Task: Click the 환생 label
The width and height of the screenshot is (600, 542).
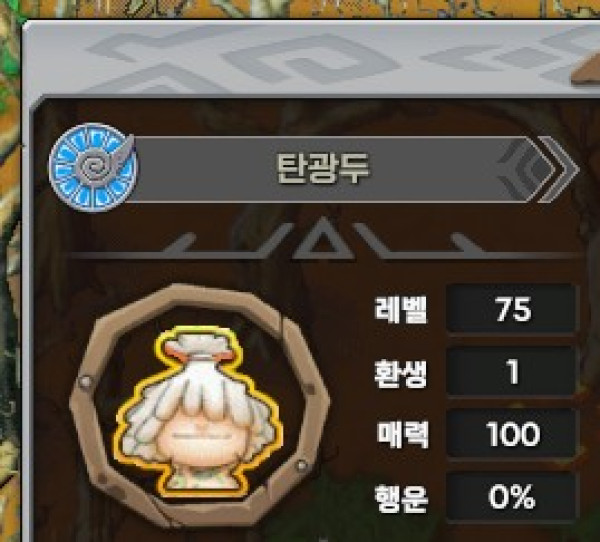Action: point(400,373)
